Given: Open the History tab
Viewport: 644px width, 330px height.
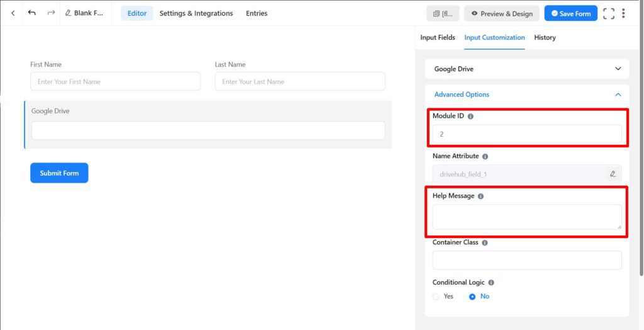Looking at the screenshot, I should click(x=545, y=37).
